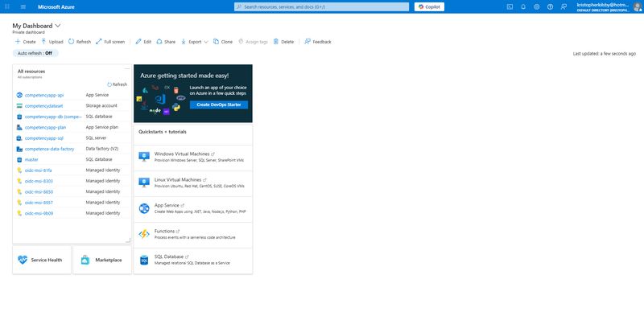The image size is (644, 316).
Task: Focus the Search resources, services, and docs box
Action: click(321, 7)
